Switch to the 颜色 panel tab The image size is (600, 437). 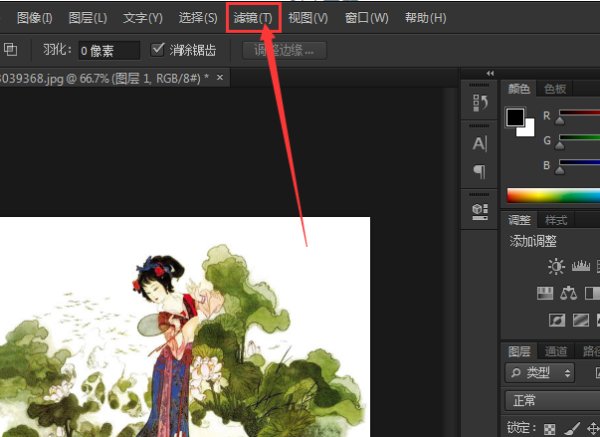pos(519,89)
